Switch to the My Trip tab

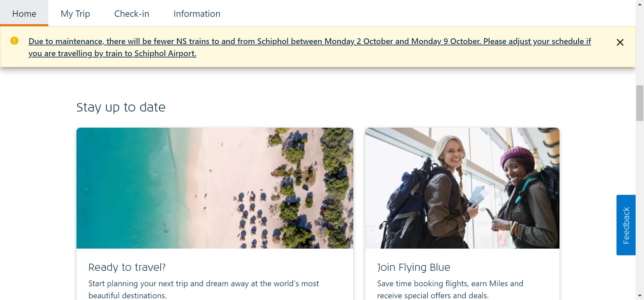[x=75, y=13]
